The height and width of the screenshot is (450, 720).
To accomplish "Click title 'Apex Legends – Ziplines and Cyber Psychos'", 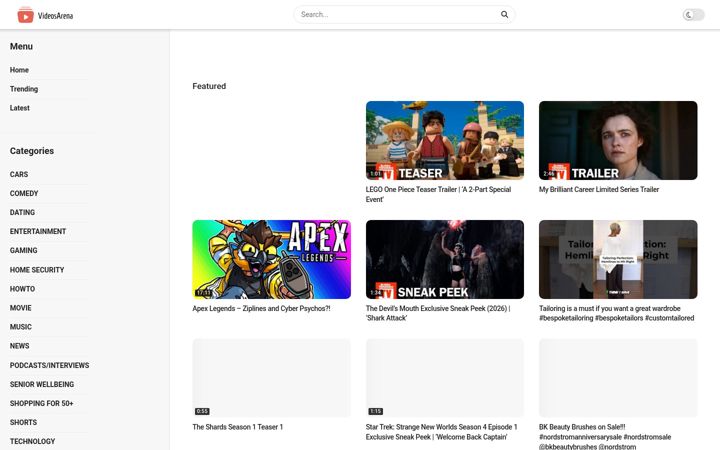I will 261,309.
